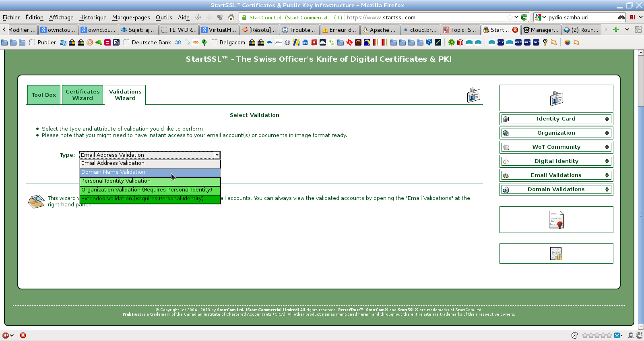This screenshot has height=341, width=644.
Task: Open the Outils menu
Action: (164, 17)
